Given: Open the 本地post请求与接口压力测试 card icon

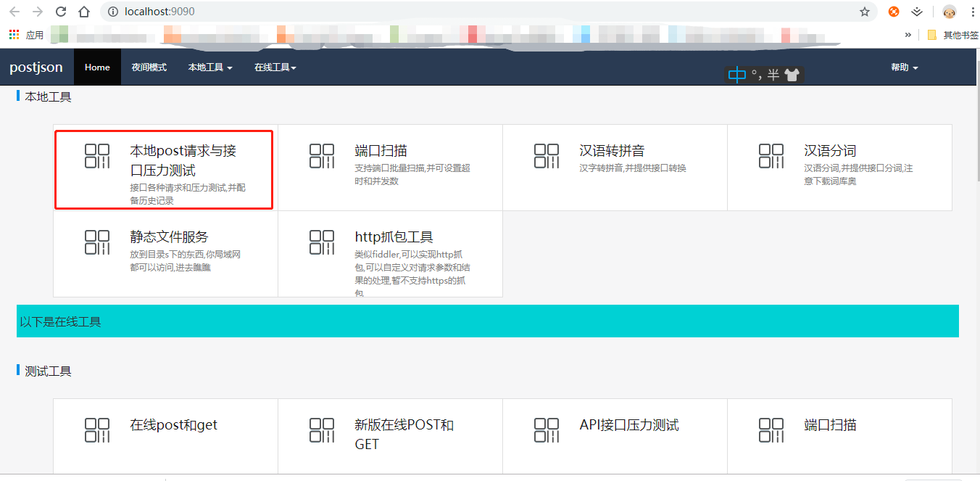Looking at the screenshot, I should pyautogui.click(x=97, y=156).
